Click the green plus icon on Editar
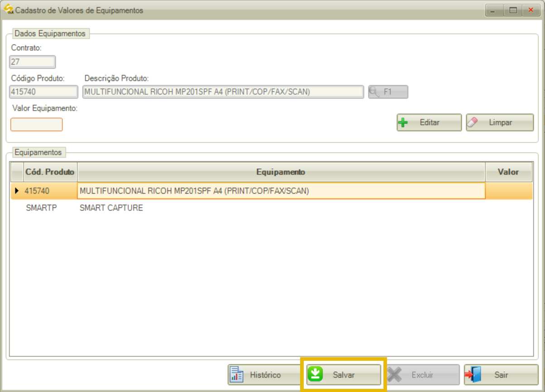545x392 pixels. [403, 123]
